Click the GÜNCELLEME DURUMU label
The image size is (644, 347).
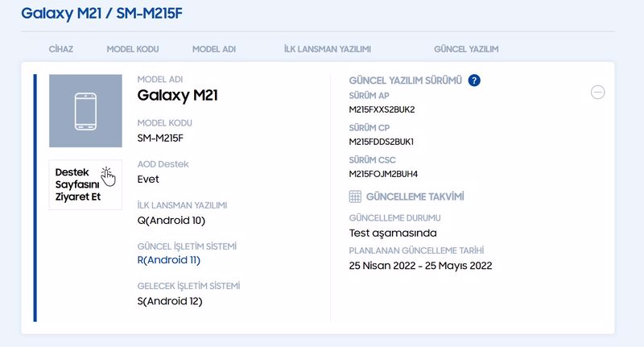394,218
